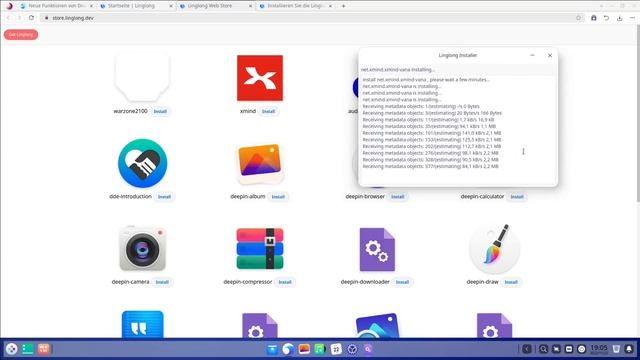Screen dimensions: 640x360
Task: Install warzone2100
Action: tap(160, 111)
